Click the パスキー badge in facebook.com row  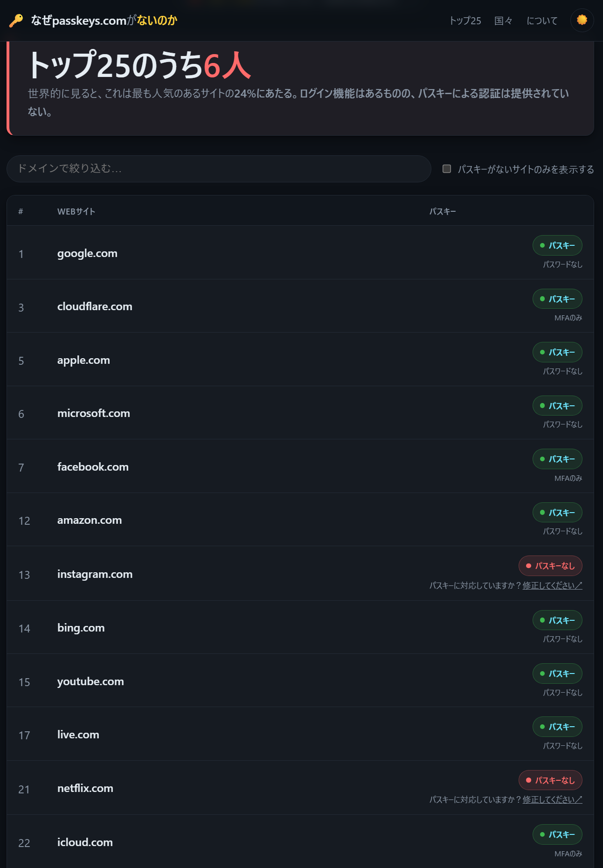coord(557,459)
